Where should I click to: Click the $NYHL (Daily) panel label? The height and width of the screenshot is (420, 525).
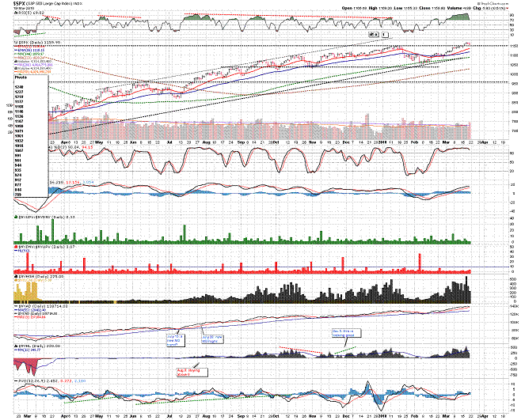[37, 346]
